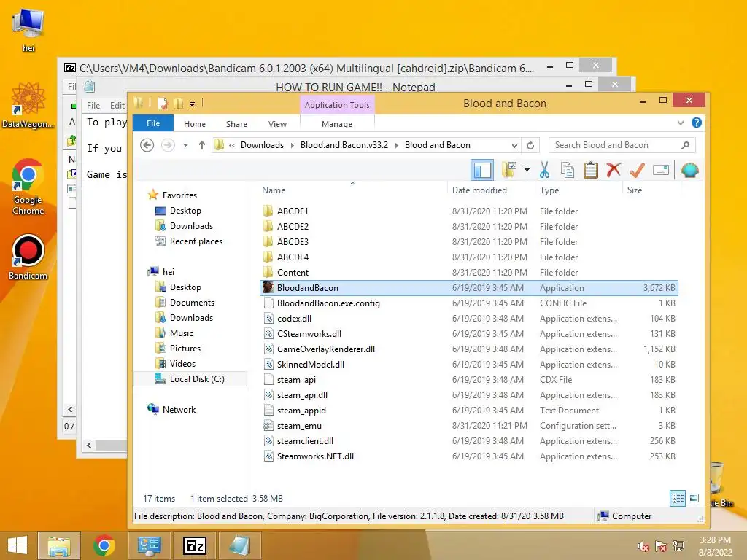This screenshot has width=747, height=560.
Task: Switch to details view icon in status bar
Action: point(678,499)
